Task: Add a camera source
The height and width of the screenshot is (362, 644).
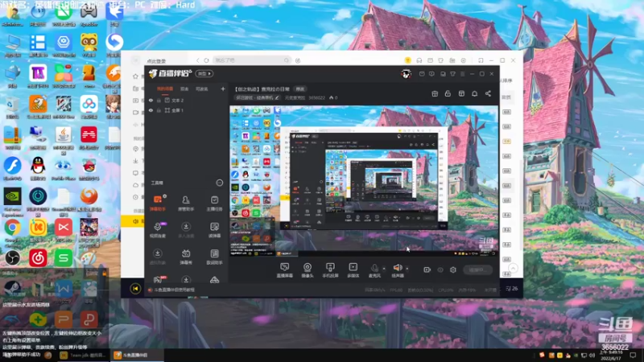Action: click(308, 270)
